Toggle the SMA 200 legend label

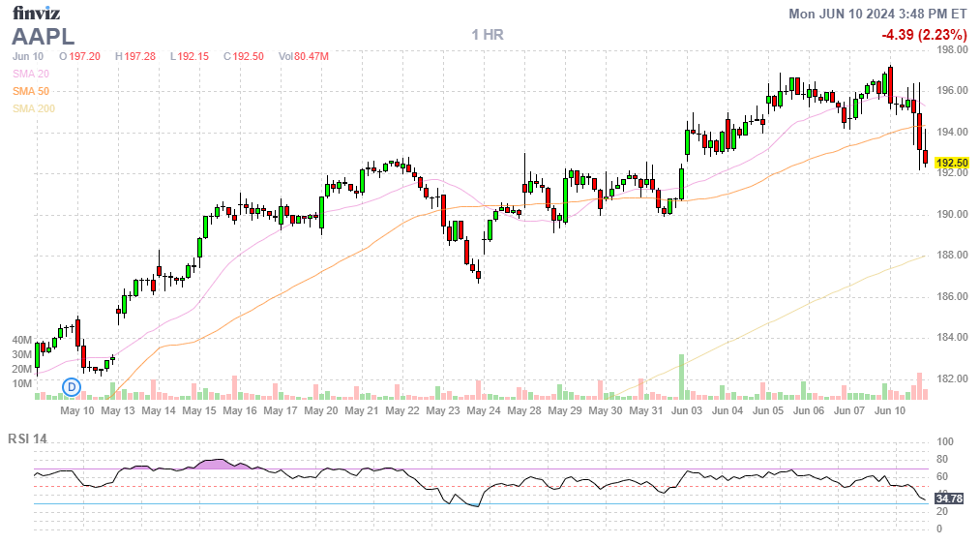pos(34,108)
